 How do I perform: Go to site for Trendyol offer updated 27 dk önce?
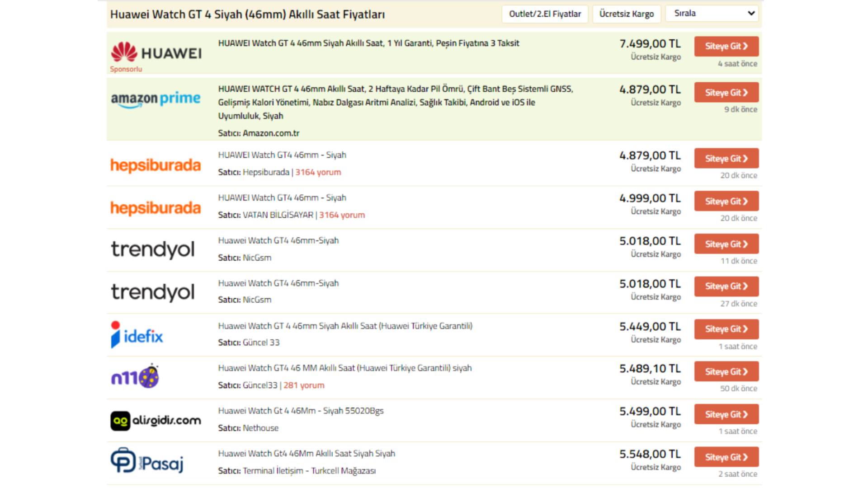pyautogui.click(x=726, y=286)
